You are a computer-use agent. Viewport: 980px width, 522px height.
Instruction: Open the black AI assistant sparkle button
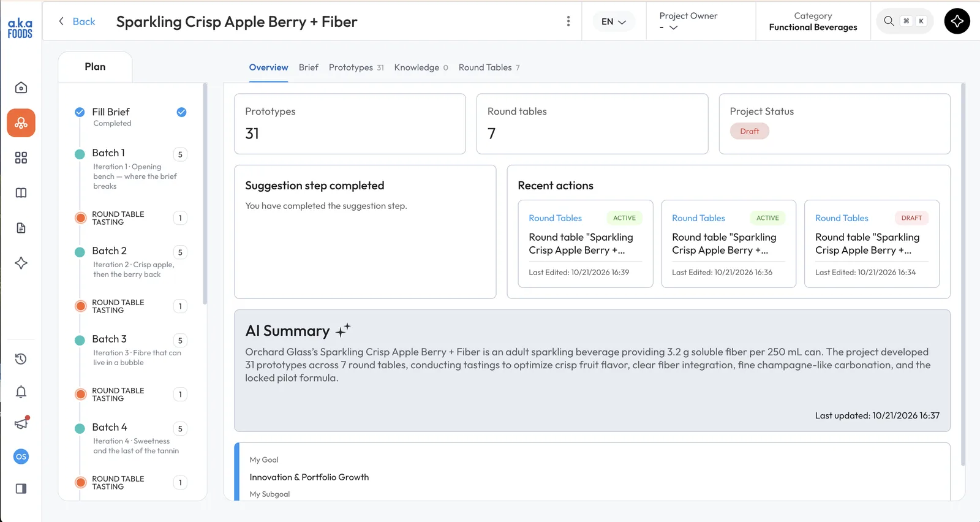click(x=957, y=21)
